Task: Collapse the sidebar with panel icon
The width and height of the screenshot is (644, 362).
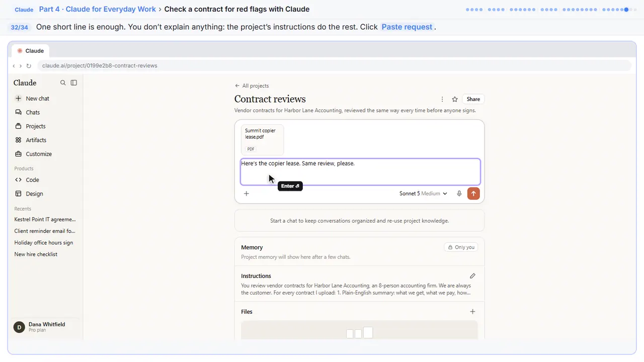Action: coord(74,83)
